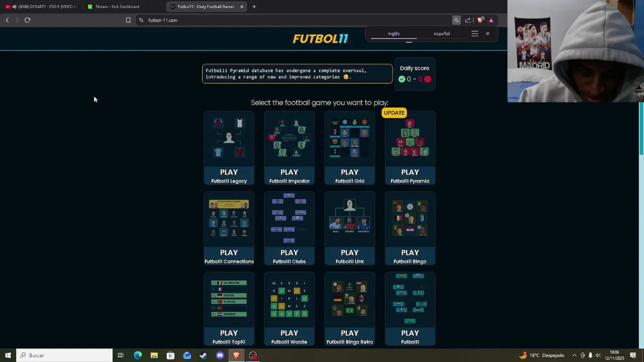
Task: Bookmark this page with the bookmark icon
Action: pyautogui.click(x=128, y=20)
